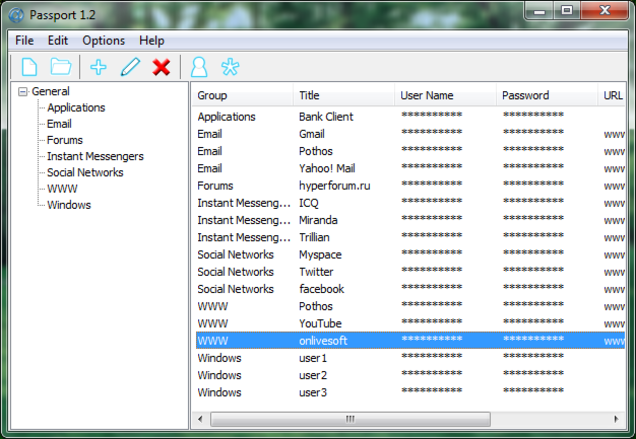This screenshot has height=439, width=636.
Task: Click the Passport app title bar icon
Action: pos(16,15)
